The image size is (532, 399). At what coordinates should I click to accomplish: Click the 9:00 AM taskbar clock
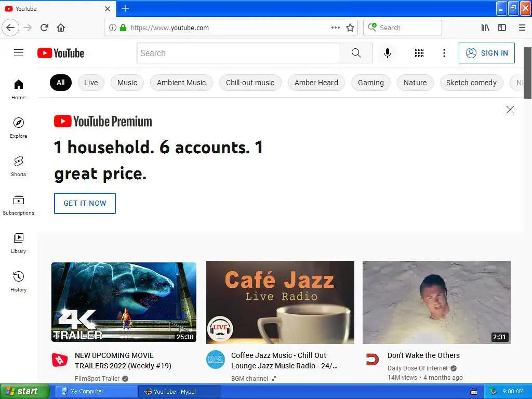point(513,392)
